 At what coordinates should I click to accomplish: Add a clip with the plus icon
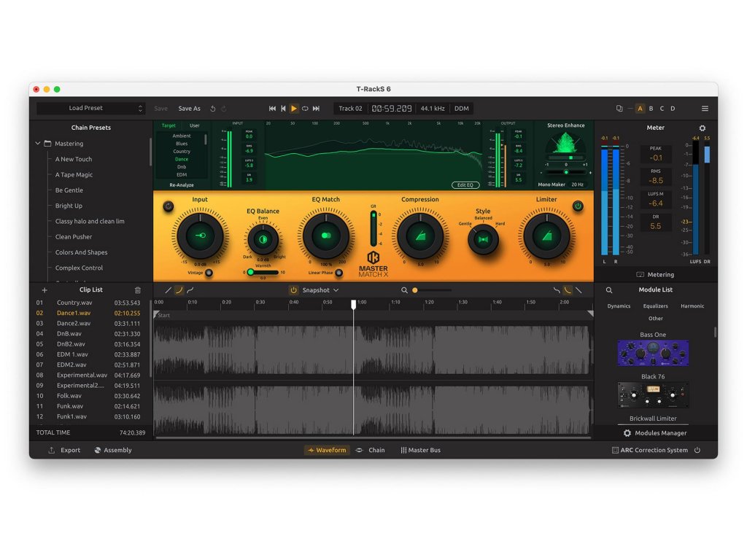point(44,290)
